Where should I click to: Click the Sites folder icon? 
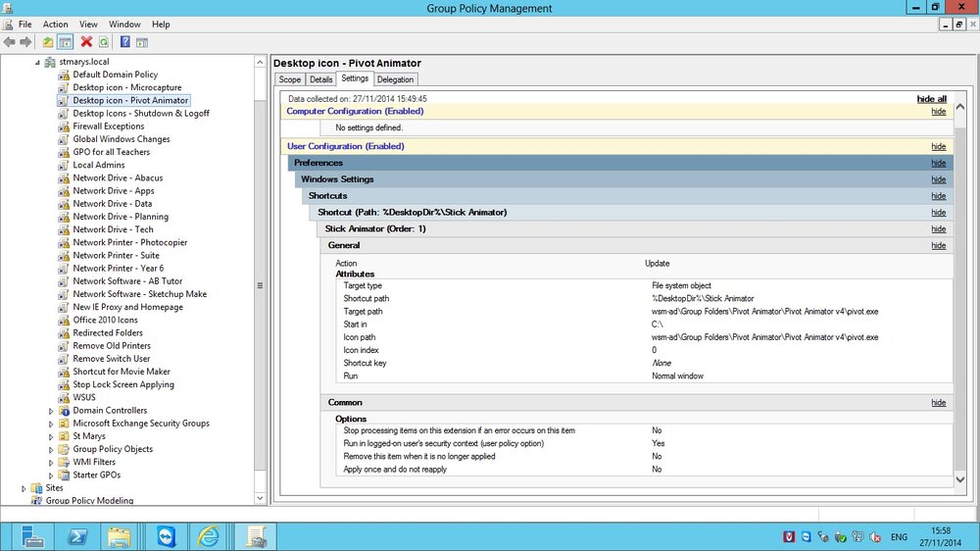36,488
